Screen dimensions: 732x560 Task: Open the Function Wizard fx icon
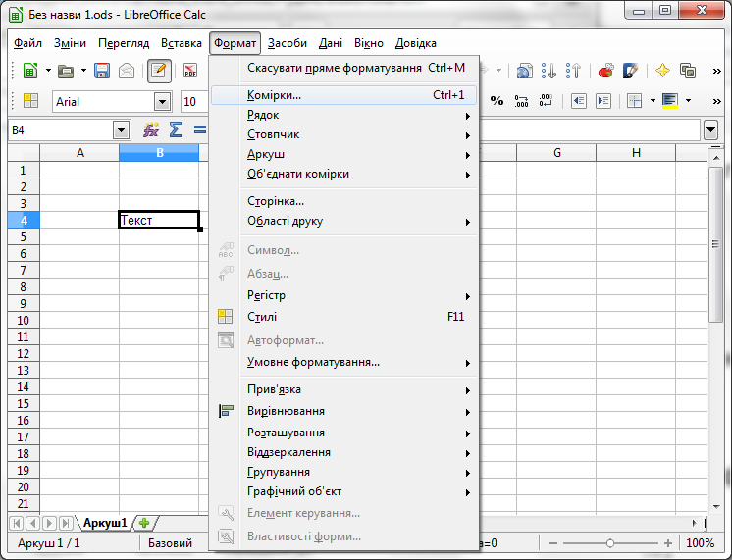click(151, 129)
